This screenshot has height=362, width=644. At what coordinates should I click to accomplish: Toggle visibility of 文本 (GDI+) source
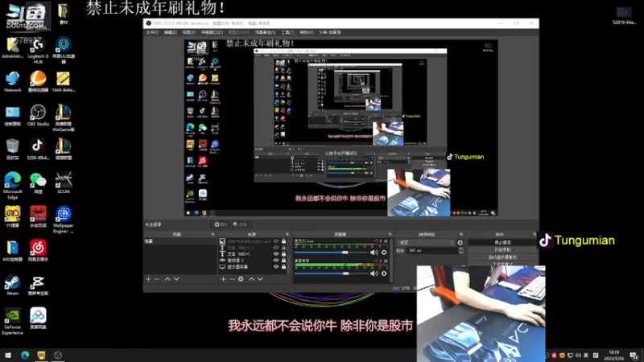pos(276,254)
